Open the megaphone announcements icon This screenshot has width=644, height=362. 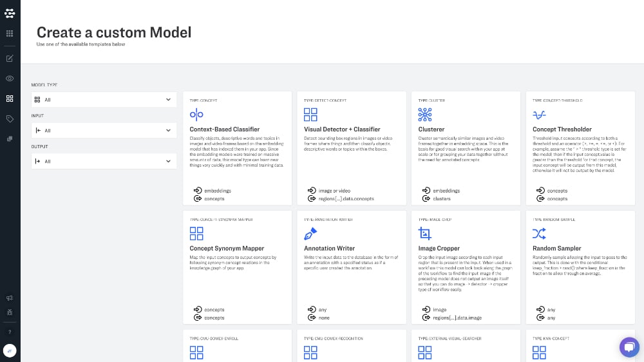(x=10, y=298)
